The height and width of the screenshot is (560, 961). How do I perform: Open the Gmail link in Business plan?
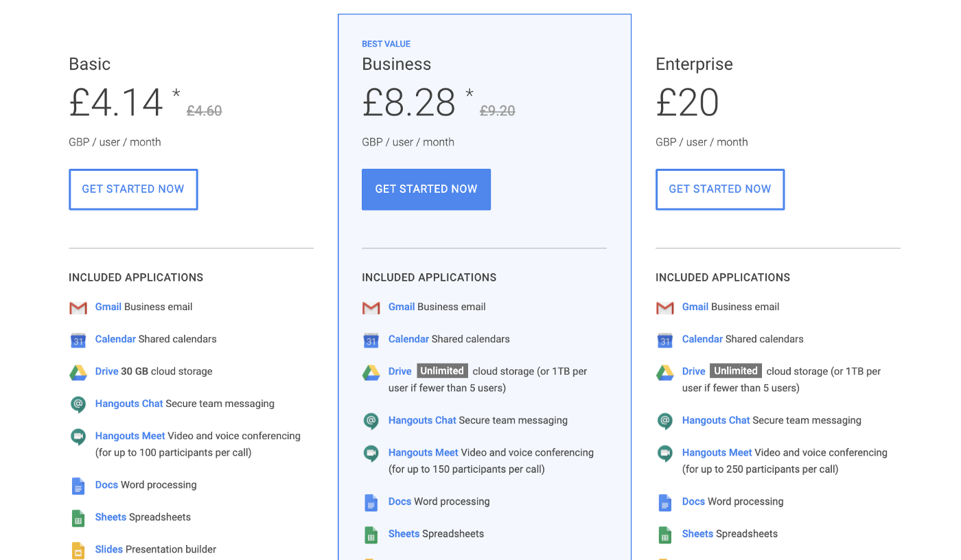click(402, 307)
